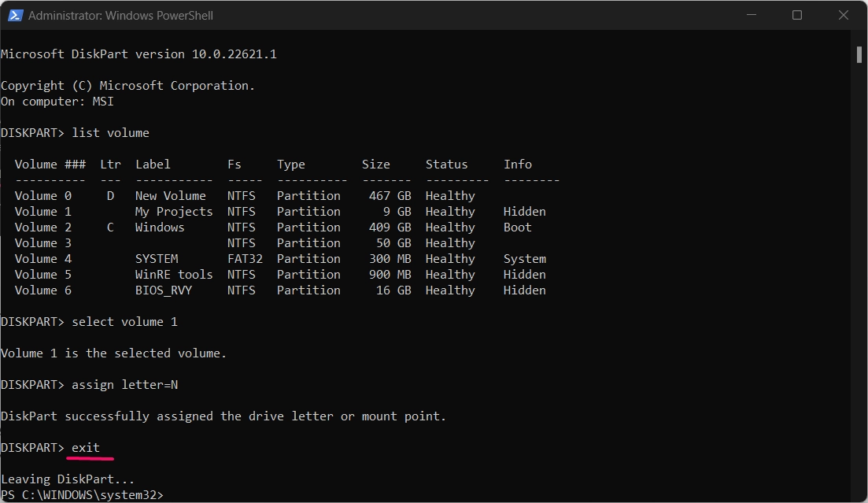Click the 'PS C:\WINDOWS\system32>' prompt

pyautogui.click(x=83, y=494)
